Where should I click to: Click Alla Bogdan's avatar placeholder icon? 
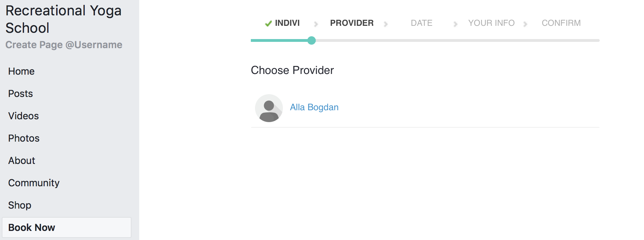click(269, 108)
